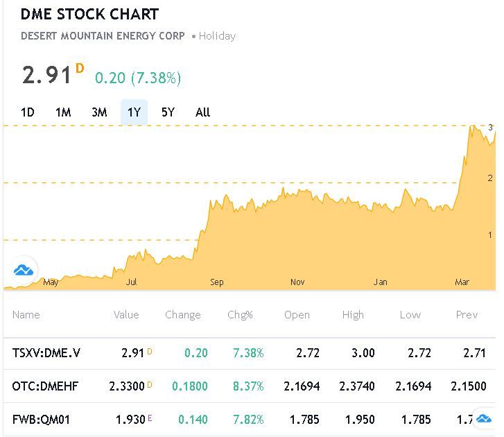This screenshot has height=437, width=504.
Task: Select the 1D time range
Action: (x=28, y=112)
